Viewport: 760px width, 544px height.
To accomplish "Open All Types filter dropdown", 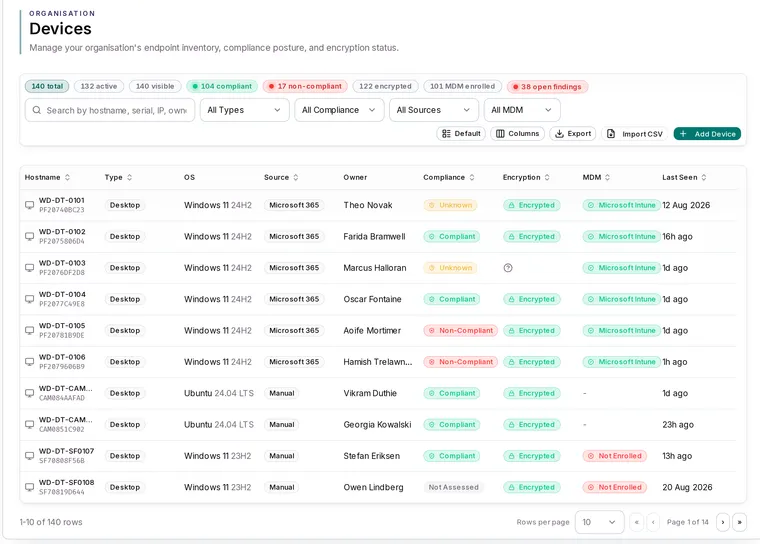I will coord(244,110).
